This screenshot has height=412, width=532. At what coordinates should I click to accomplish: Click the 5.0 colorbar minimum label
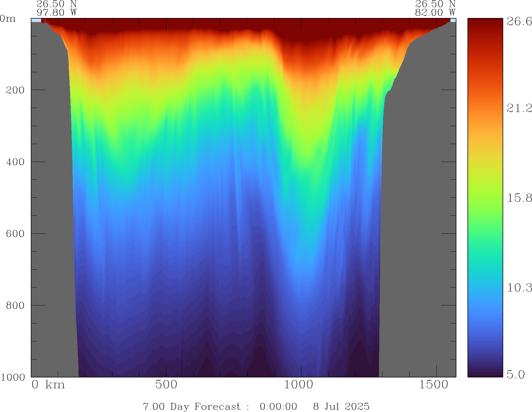(x=515, y=374)
